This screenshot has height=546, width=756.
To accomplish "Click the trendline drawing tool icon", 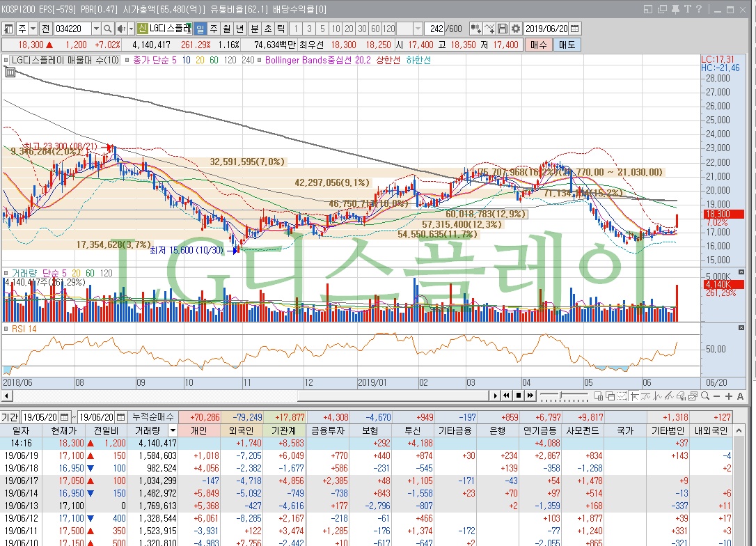I will click(x=670, y=396).
